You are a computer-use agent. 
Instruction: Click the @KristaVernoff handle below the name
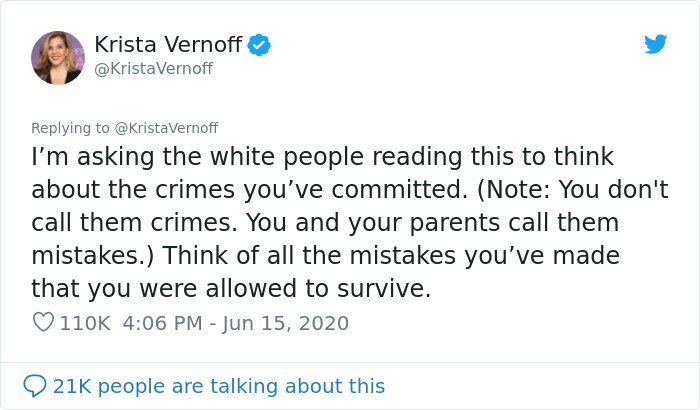pos(153,68)
